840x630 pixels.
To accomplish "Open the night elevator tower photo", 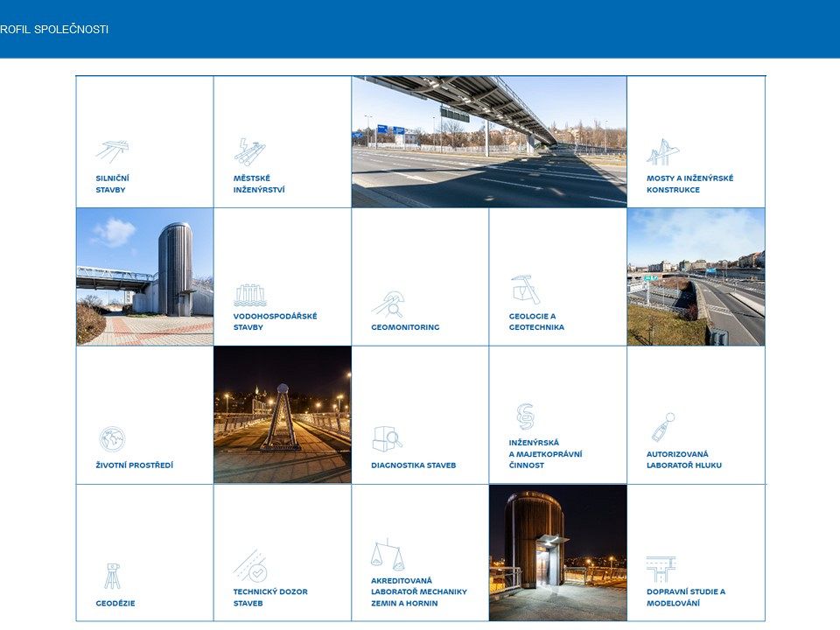I will (x=557, y=553).
